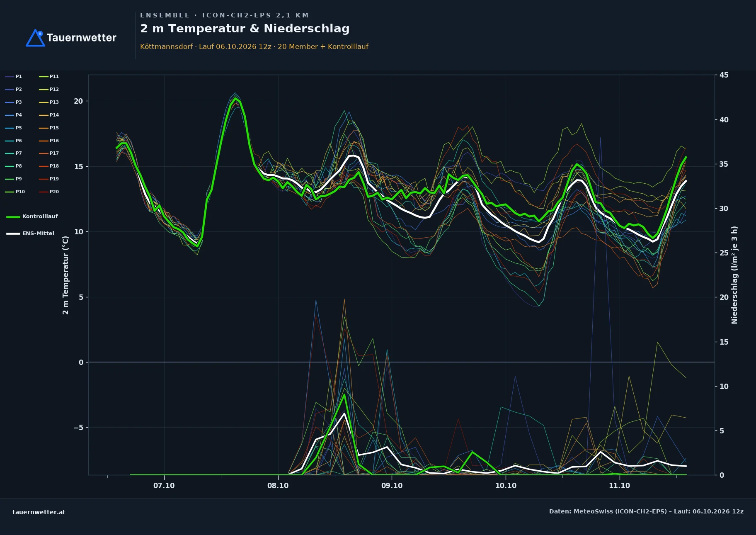Select legend entry P12
The width and height of the screenshot is (756, 535).
pos(49,89)
